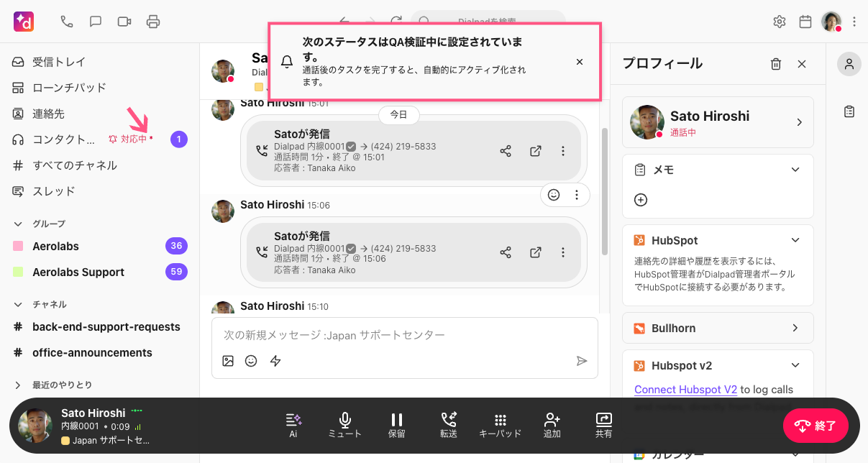The image size is (868, 463).
Task: Click in the new message input field
Action: pyautogui.click(x=405, y=335)
